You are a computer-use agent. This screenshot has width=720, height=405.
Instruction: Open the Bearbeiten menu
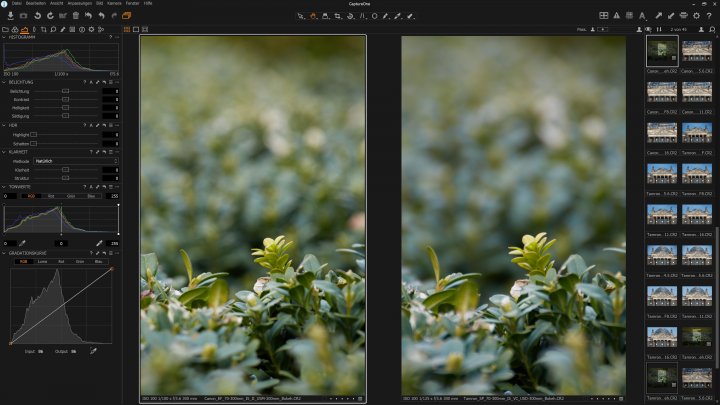[37, 4]
